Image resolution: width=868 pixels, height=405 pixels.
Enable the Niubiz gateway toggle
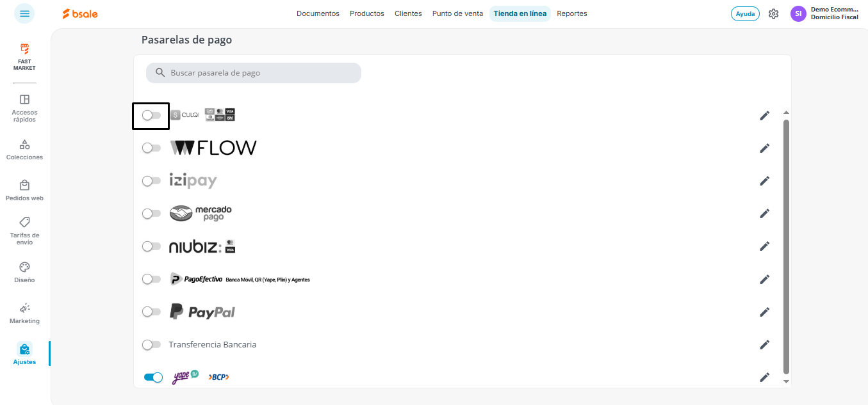[x=152, y=246]
